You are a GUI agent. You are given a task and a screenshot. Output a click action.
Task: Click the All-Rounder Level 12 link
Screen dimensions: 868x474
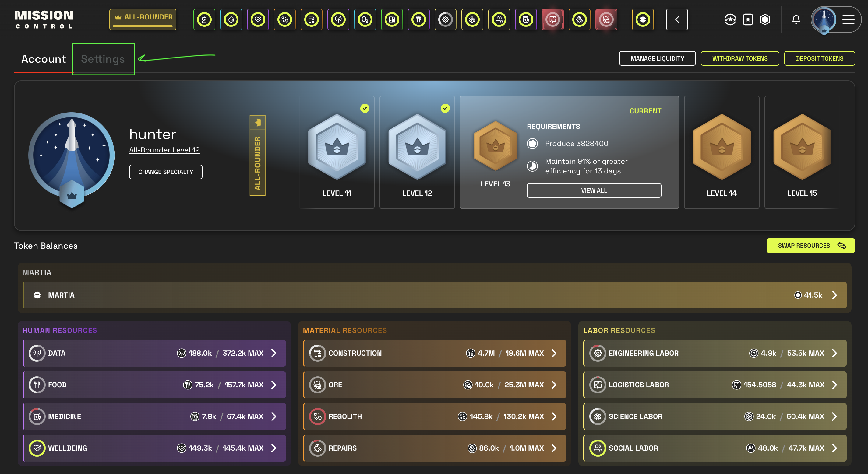coord(164,150)
